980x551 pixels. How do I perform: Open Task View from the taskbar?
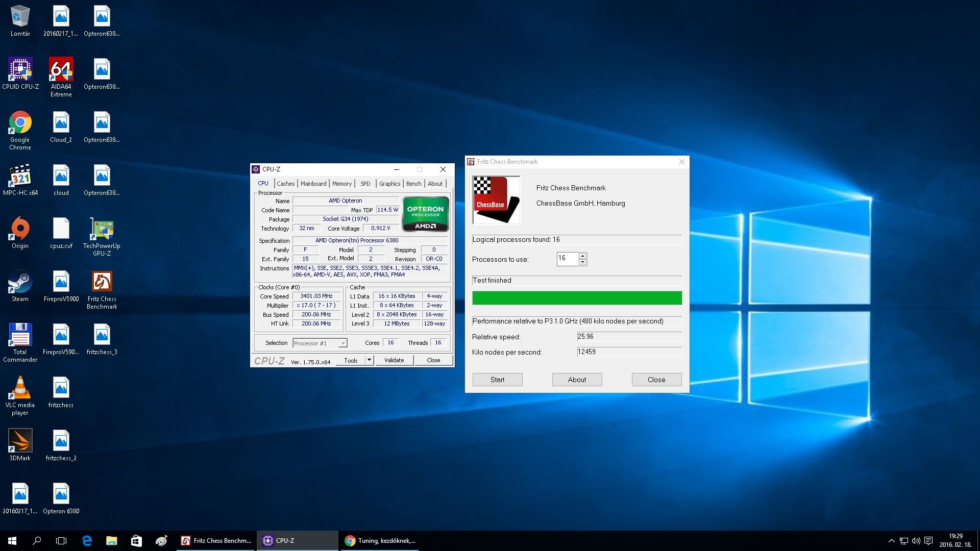[x=61, y=541]
